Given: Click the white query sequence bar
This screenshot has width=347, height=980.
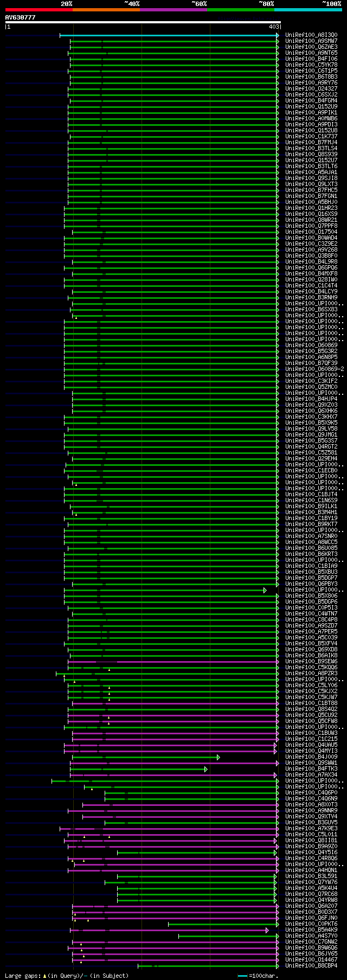Looking at the screenshot, I should (x=143, y=22).
